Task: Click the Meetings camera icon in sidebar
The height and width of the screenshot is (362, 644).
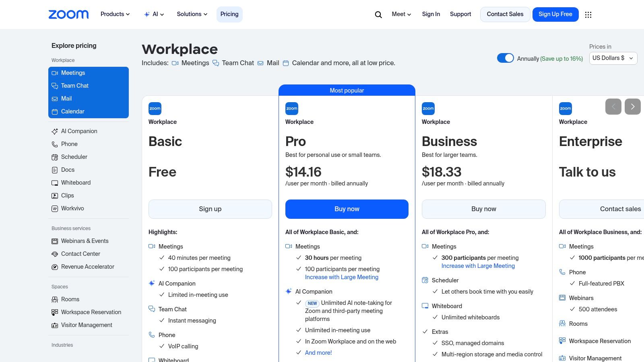Action: [x=55, y=73]
